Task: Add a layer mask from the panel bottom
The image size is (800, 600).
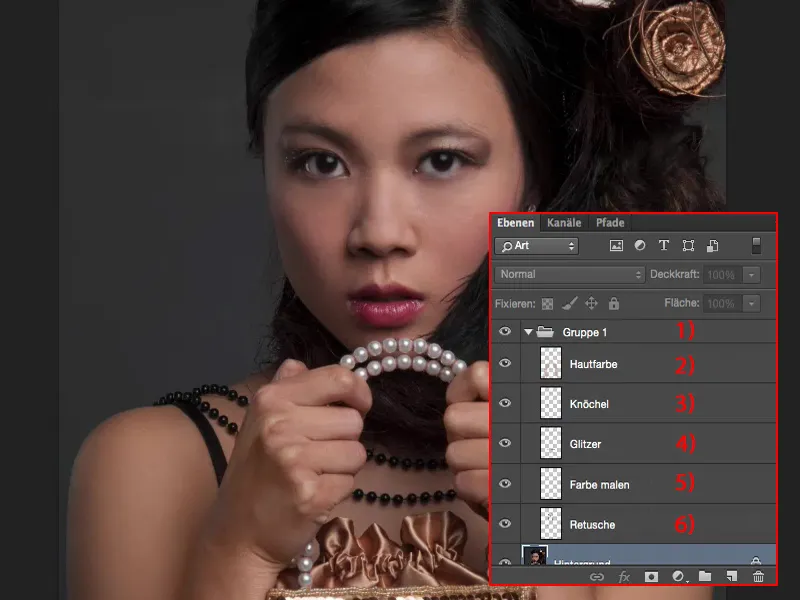Action: point(650,577)
